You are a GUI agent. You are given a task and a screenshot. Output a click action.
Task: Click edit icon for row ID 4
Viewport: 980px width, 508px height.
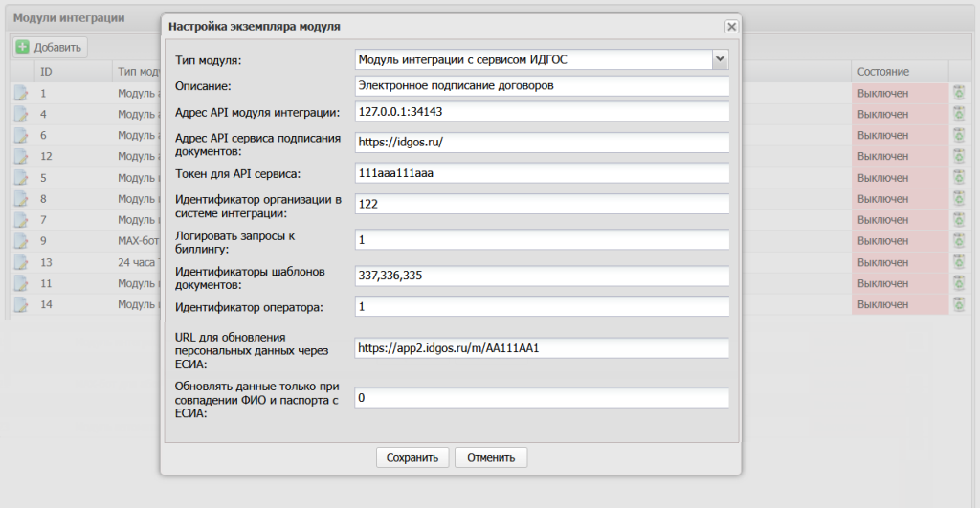[21, 115]
